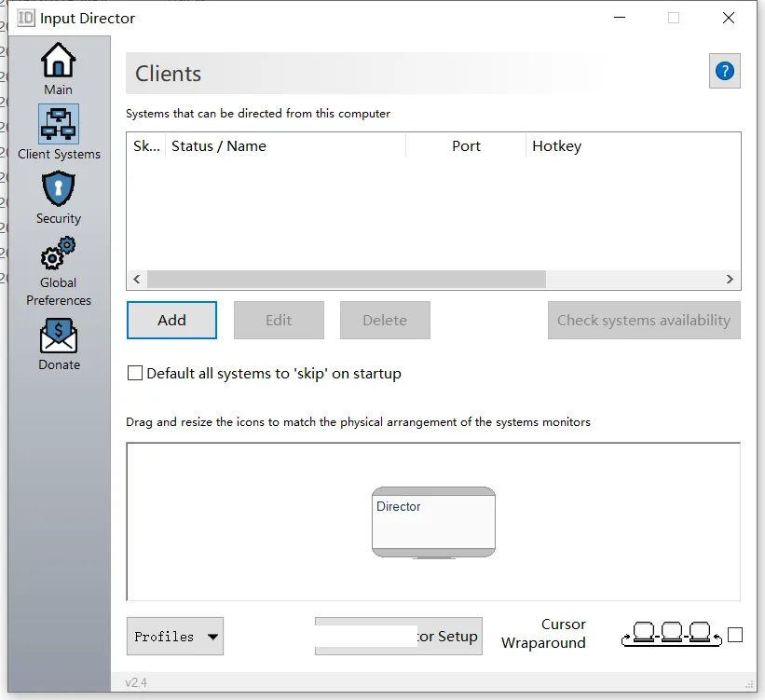Click the Input Director title bar logo
Screen dimensions: 765x700
pos(26,18)
